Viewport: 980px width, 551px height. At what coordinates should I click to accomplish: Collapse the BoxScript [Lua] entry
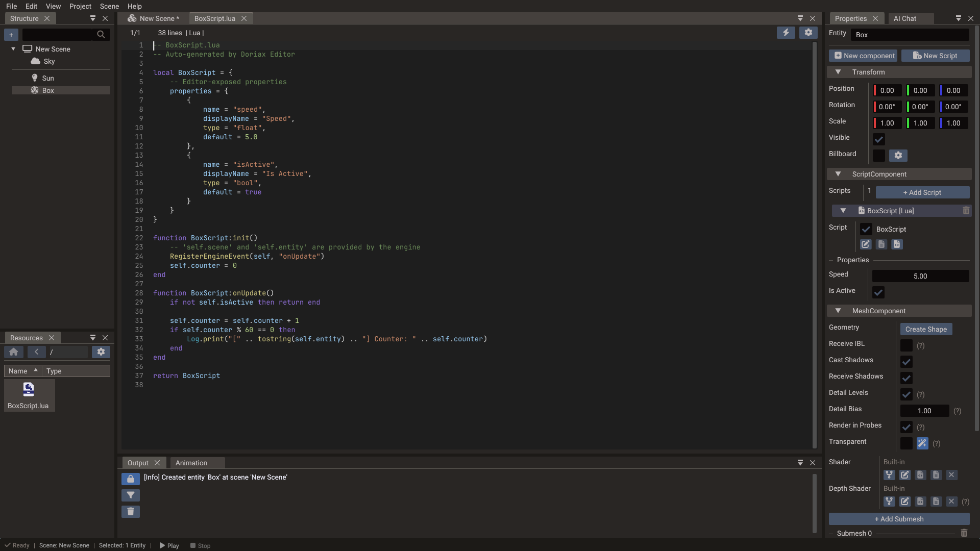point(843,211)
